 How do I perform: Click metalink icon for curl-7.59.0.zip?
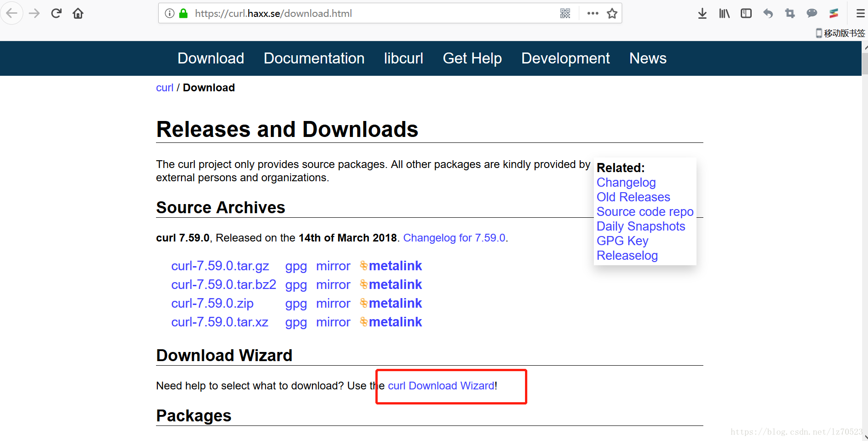tap(364, 303)
